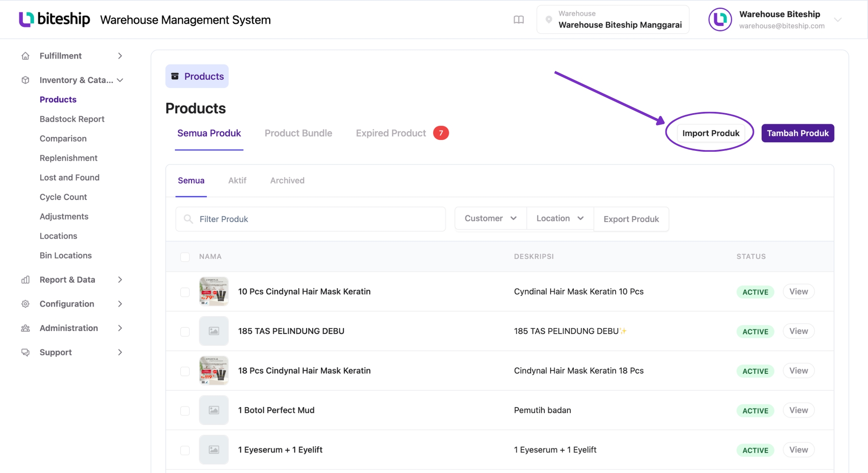Click the Filter Produk search field

pyautogui.click(x=311, y=219)
